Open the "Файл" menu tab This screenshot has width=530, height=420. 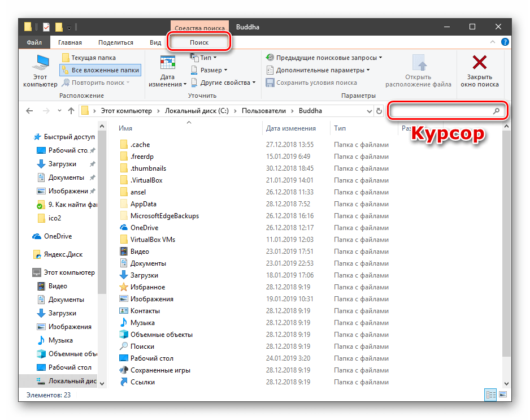point(34,42)
